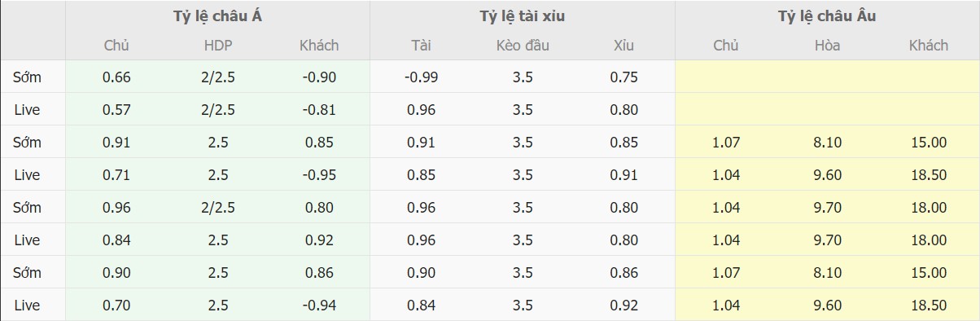This screenshot has width=980, height=321.
Task: Click the -0.81 Khách odds value
Action: point(319,110)
